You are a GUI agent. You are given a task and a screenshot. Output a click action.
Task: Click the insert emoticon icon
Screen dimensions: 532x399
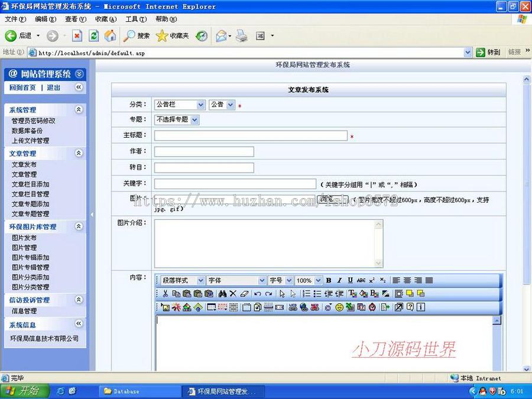(x=338, y=307)
